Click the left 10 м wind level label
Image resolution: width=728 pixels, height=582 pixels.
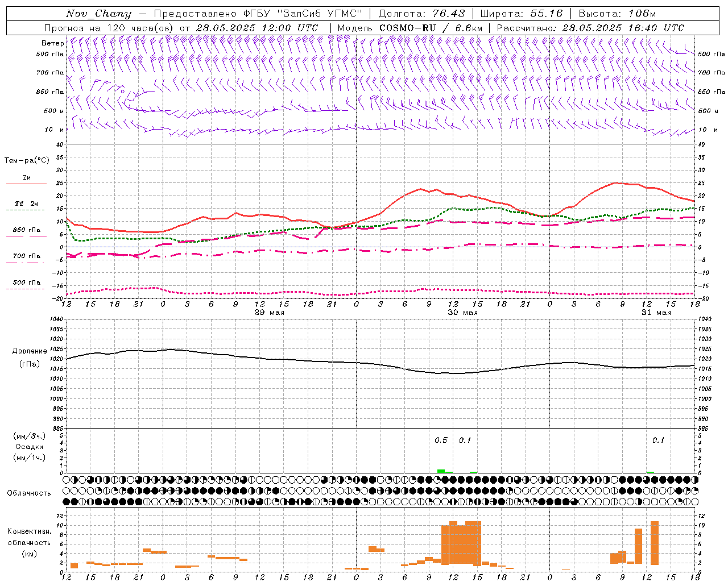(54, 130)
